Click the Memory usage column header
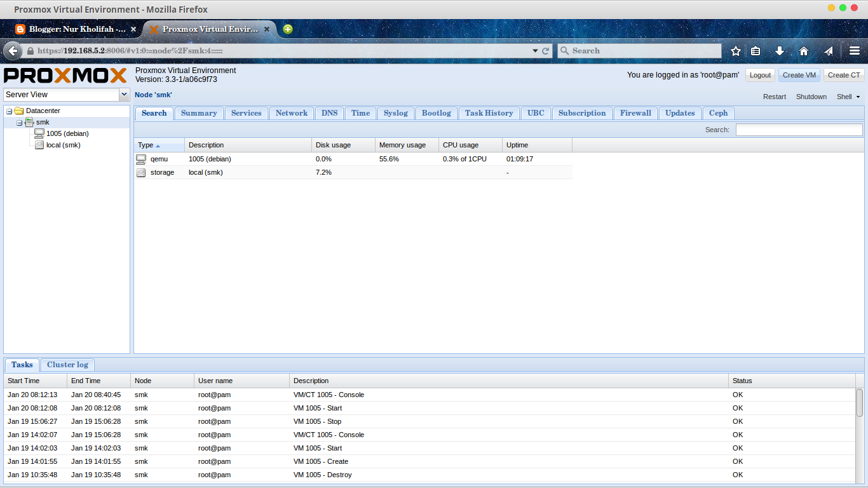Screen dimensions: 868x488 (x=407, y=145)
